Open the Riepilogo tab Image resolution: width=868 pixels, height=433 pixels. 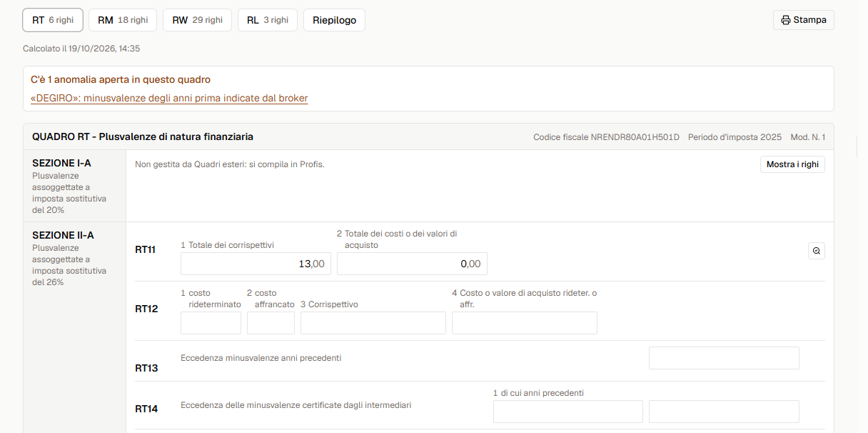tap(334, 20)
